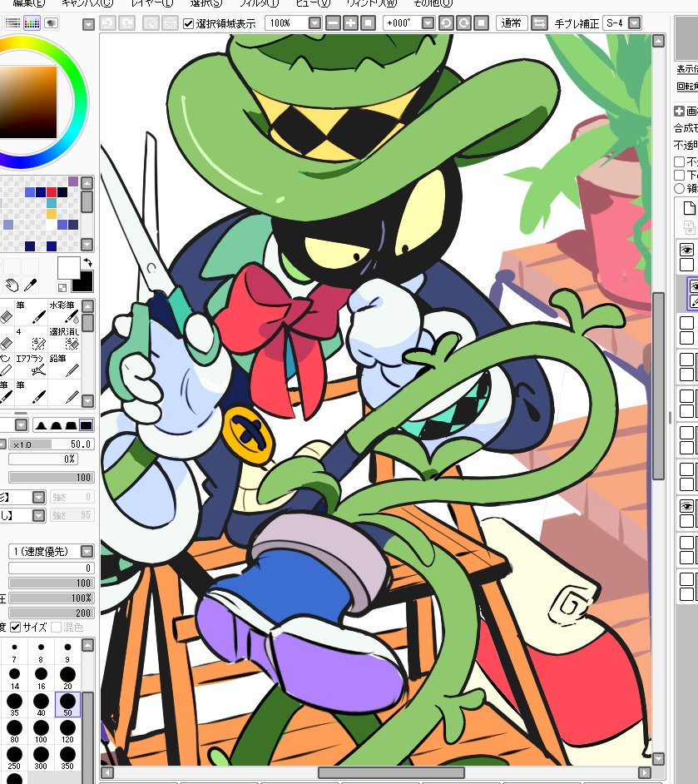The width and height of the screenshot is (698, 784).
Task: Click the red swatch in custom palette
Action: (x=52, y=192)
